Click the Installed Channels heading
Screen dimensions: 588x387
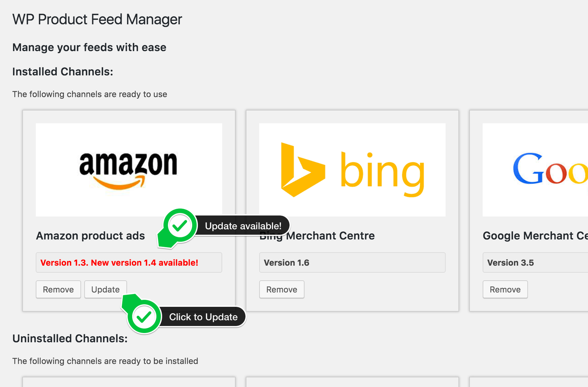coord(63,72)
